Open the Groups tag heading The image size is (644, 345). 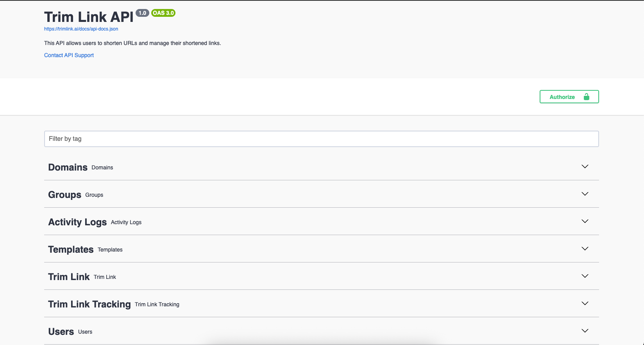[x=64, y=195]
